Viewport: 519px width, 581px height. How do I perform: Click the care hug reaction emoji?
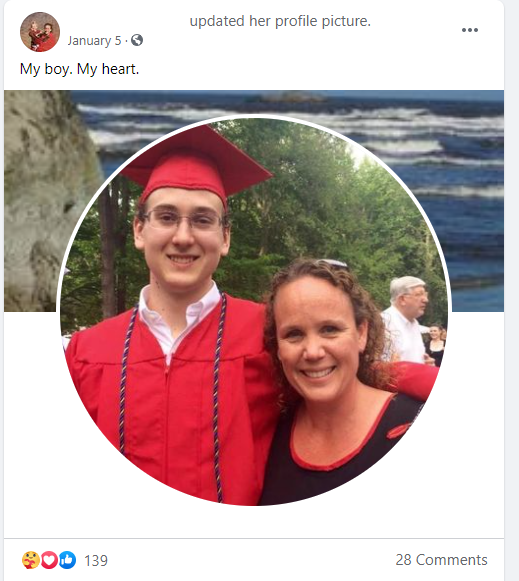[30, 560]
